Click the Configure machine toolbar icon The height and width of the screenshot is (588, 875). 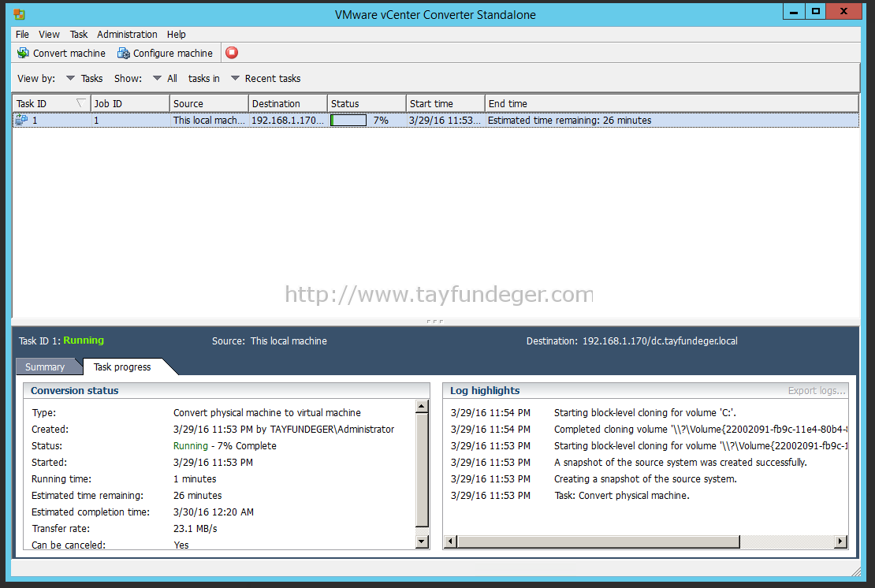point(123,53)
